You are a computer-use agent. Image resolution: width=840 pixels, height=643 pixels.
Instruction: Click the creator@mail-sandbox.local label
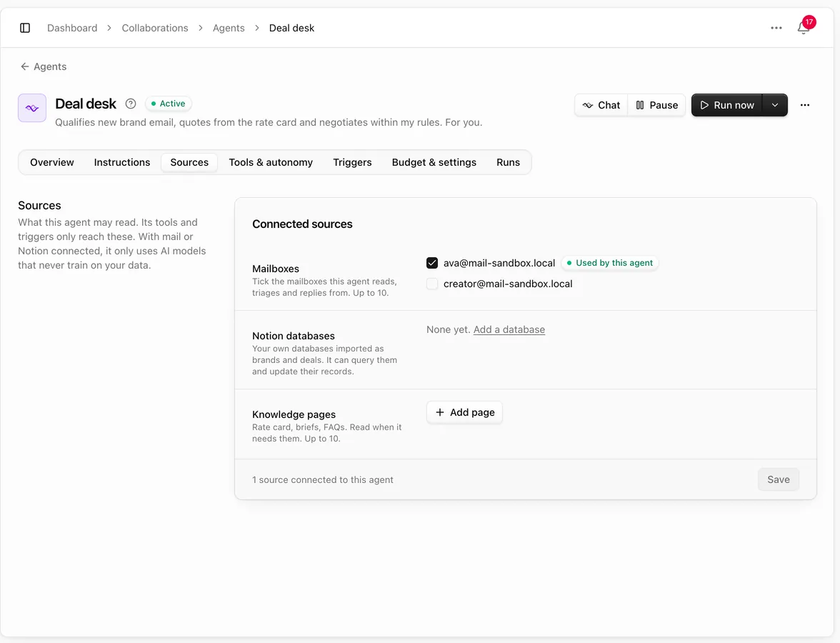pyautogui.click(x=508, y=284)
